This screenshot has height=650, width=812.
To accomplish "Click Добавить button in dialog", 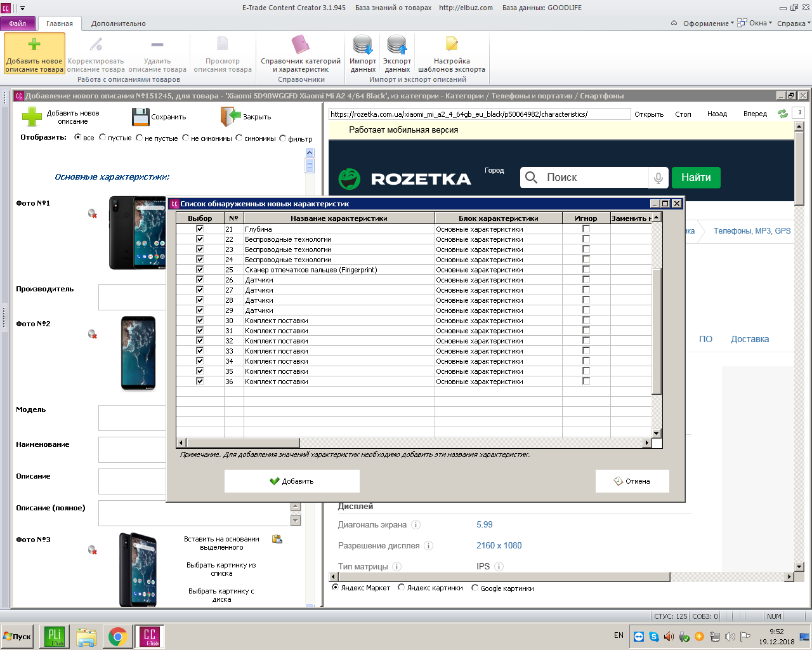I will 292,481.
